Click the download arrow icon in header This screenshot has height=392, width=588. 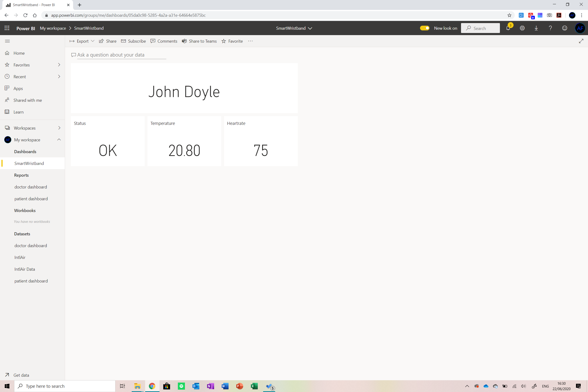(536, 28)
